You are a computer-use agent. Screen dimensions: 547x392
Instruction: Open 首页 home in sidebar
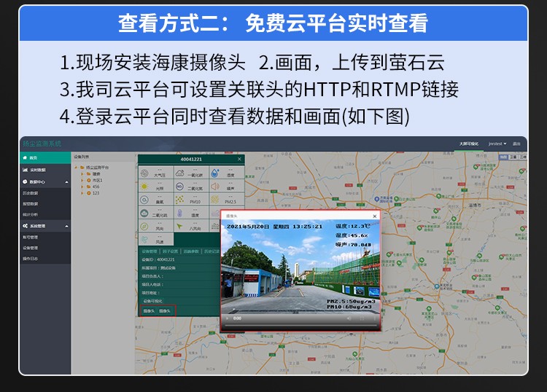coord(33,157)
